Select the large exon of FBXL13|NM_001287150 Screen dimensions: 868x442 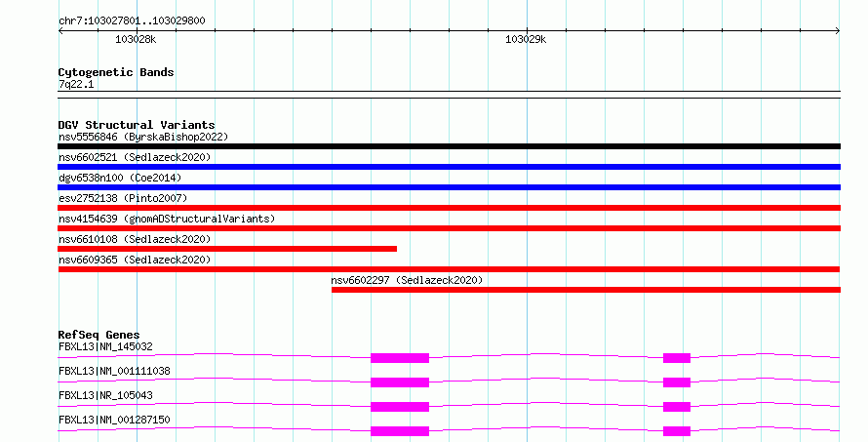coord(400,431)
